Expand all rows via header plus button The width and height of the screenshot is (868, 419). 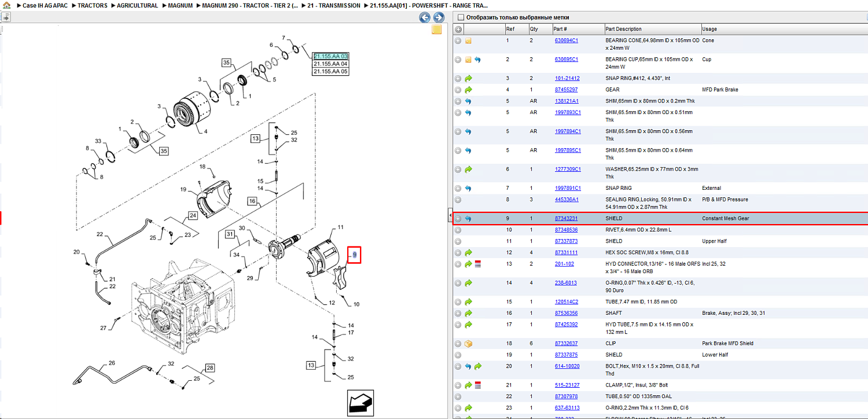pyautogui.click(x=458, y=29)
